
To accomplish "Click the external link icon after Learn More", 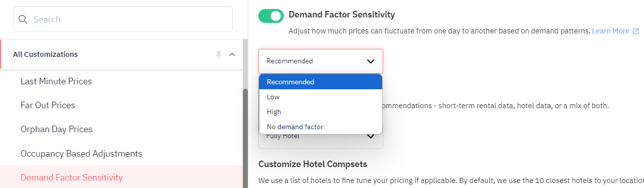I will [636, 31].
